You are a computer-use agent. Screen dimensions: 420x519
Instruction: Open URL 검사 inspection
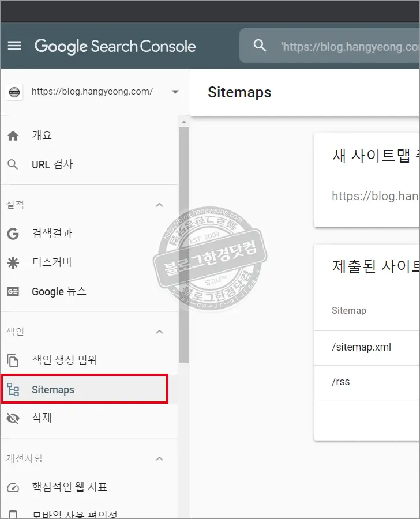tap(89, 164)
